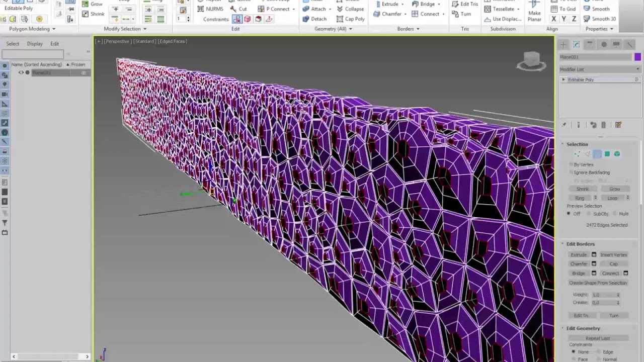Click the ViewCube in the viewport

point(531,61)
